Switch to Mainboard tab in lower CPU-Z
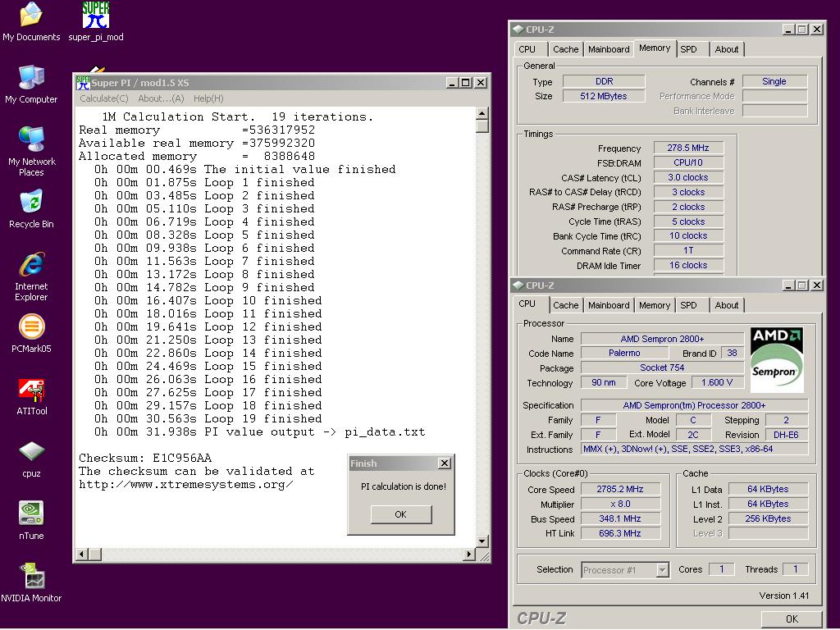This screenshot has width=840, height=630. tap(609, 305)
